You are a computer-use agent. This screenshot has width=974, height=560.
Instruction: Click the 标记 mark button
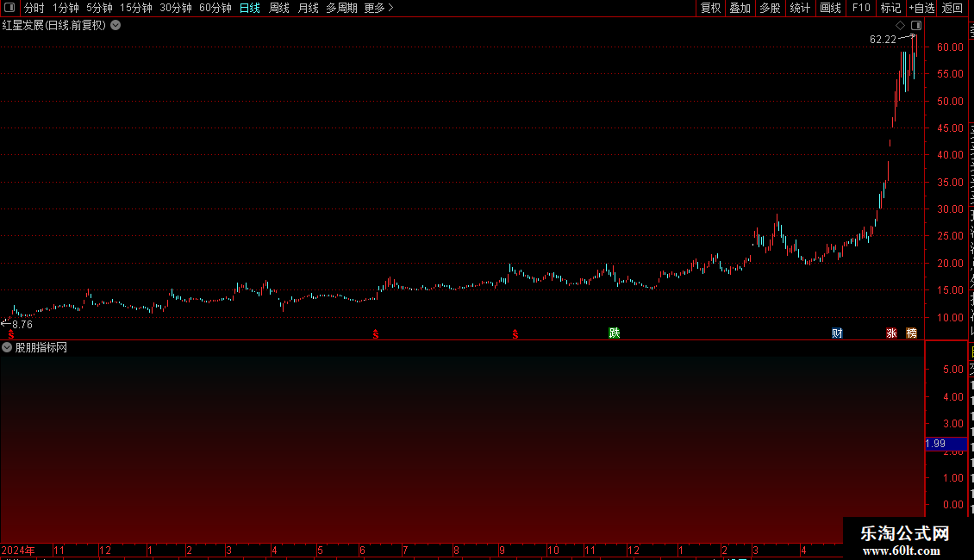(x=890, y=8)
